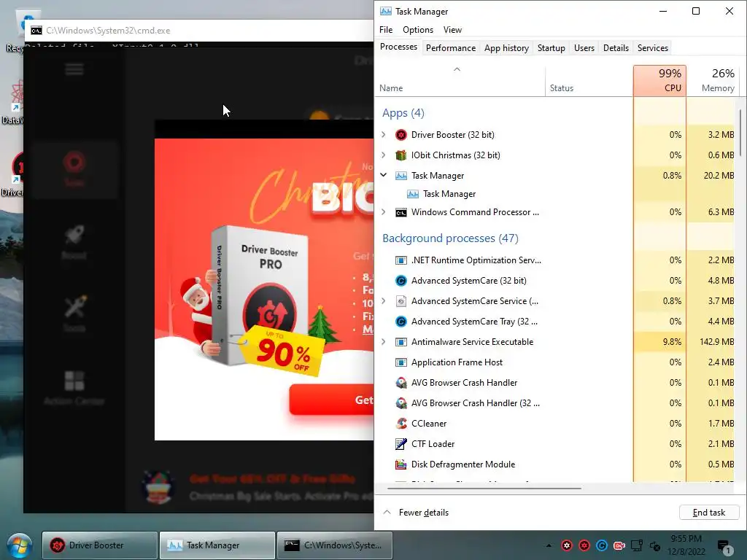Switch to the Users tab
Viewport: 747px width, 560px height.
584,48
